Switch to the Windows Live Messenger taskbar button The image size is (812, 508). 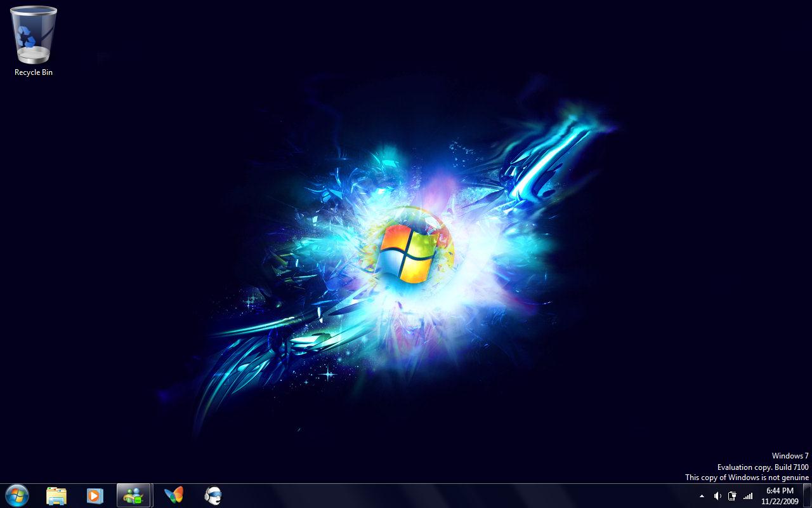(134, 495)
